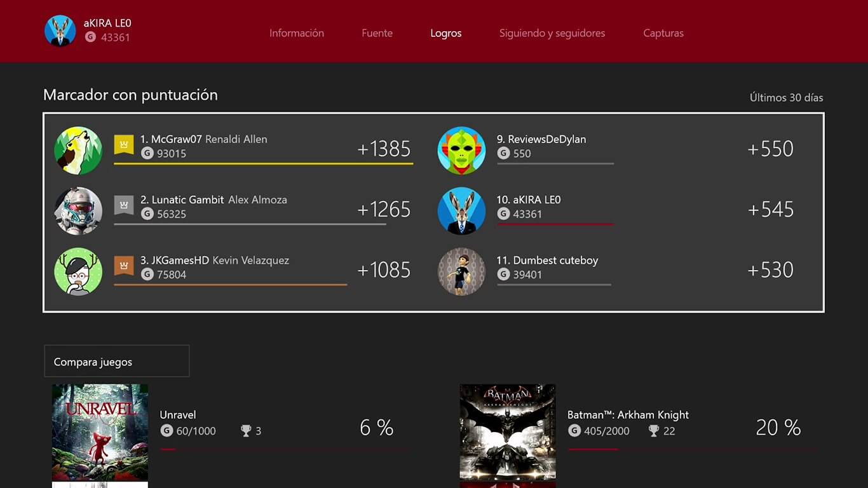Select leaderboard entry 1. McGraw07
The image size is (868, 488).
tap(234, 151)
